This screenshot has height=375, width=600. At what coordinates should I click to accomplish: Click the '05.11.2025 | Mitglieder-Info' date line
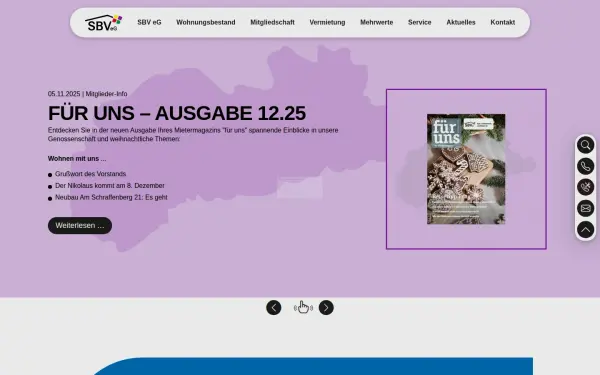pyautogui.click(x=88, y=94)
